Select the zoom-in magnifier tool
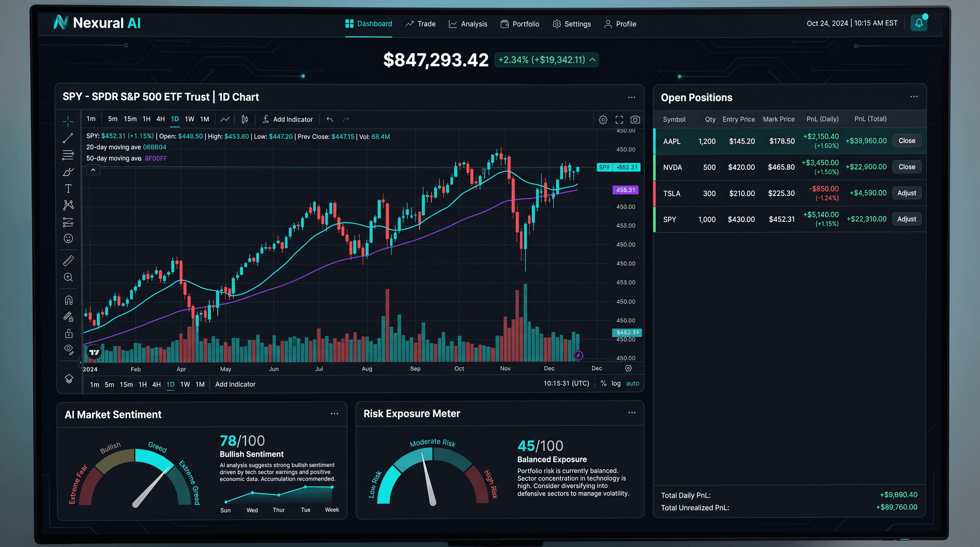The image size is (980, 547). [x=68, y=277]
